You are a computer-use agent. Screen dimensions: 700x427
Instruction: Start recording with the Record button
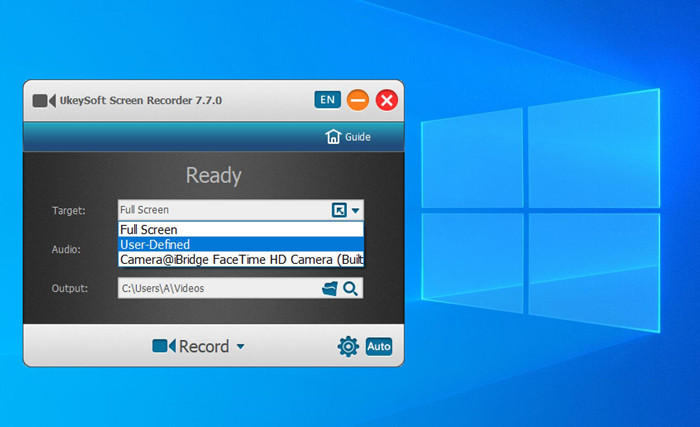click(191, 346)
